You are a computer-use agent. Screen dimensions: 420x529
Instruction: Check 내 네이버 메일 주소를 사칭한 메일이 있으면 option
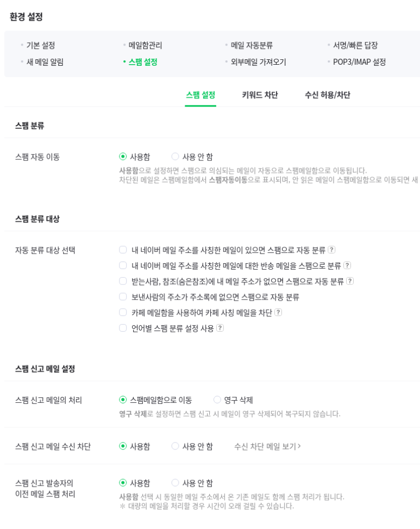coord(123,250)
